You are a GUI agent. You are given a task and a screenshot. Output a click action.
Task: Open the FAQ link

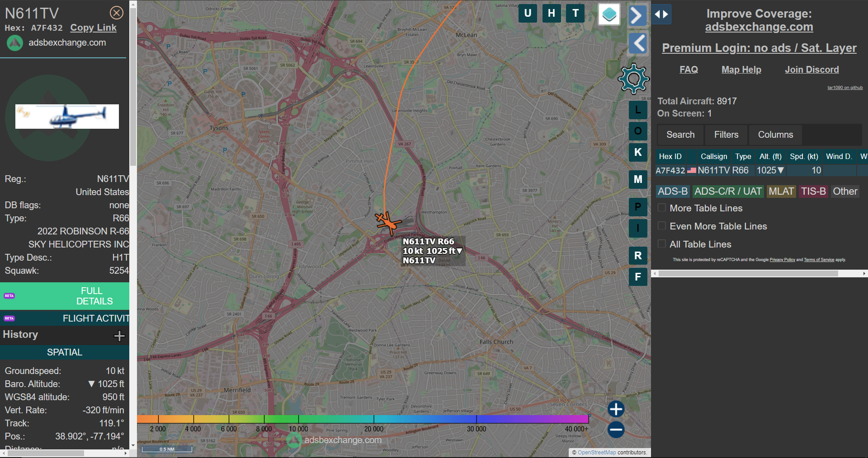689,70
